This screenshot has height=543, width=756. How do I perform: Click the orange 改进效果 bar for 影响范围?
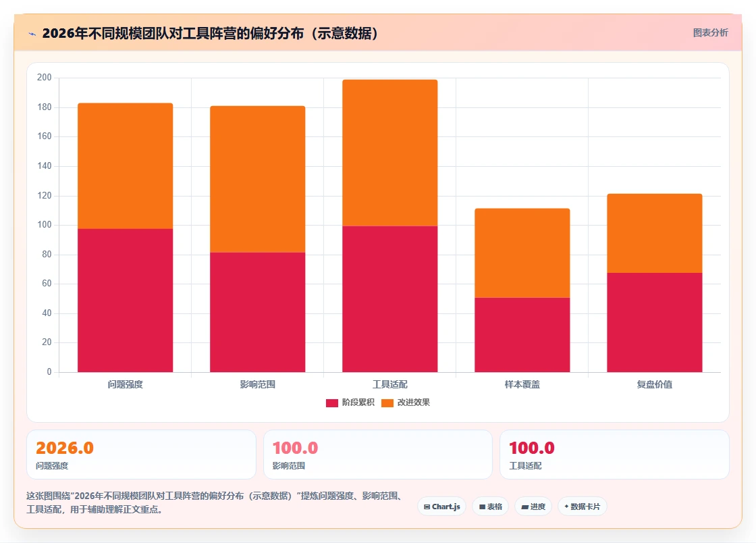tap(257, 179)
